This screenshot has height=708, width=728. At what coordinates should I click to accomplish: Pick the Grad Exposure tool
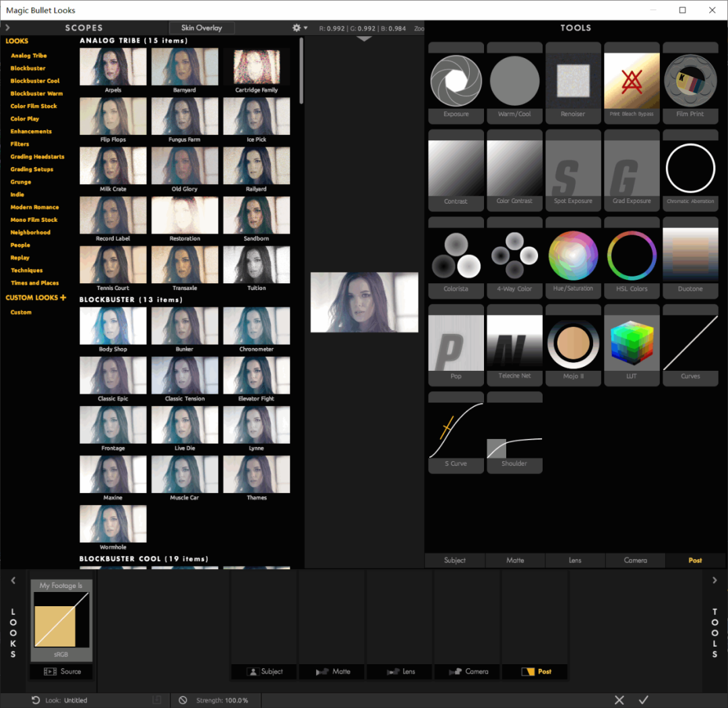coord(632,171)
